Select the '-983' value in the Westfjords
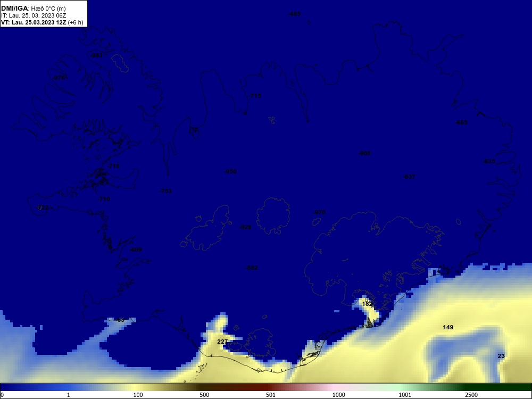The width and height of the screenshot is (532, 399). tap(96, 55)
